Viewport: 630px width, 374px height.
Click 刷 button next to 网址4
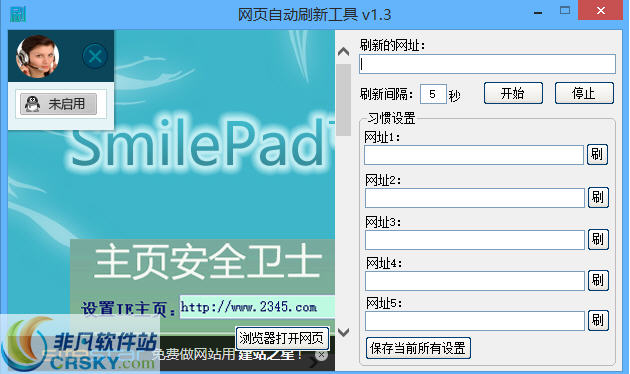(598, 280)
